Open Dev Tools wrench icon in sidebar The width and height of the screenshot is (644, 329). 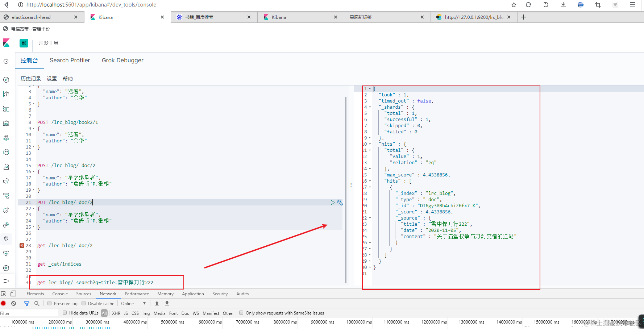tap(6, 239)
